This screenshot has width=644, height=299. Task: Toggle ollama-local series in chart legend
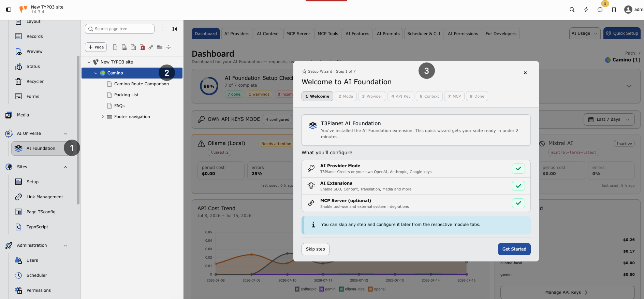[352, 289]
